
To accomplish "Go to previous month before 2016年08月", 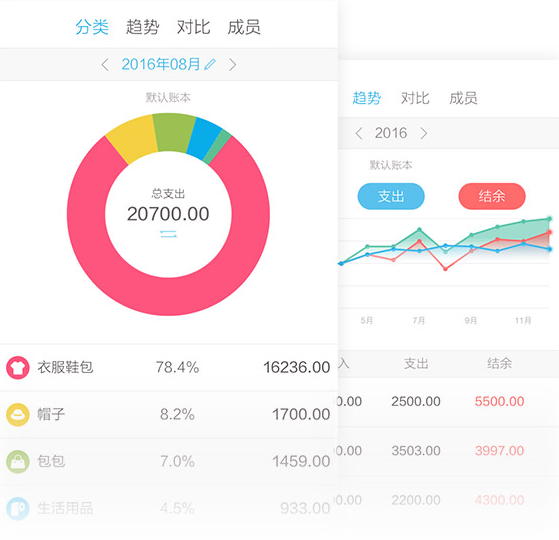I will pos(105,65).
